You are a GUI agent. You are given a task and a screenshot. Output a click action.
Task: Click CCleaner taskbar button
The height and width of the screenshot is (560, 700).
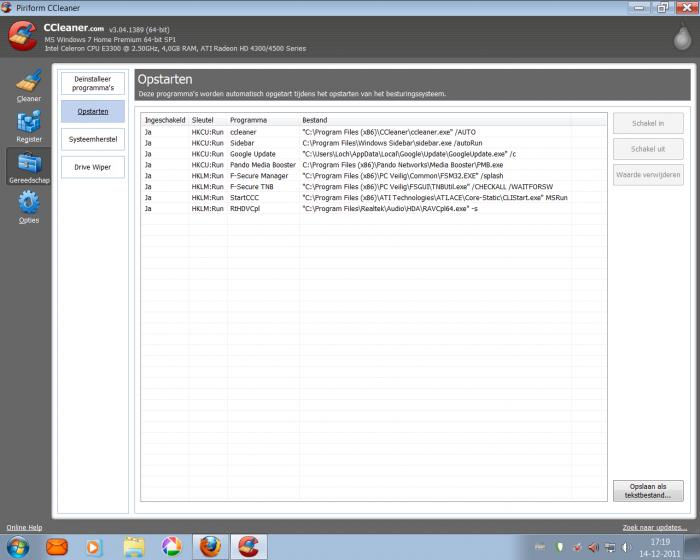click(249, 547)
